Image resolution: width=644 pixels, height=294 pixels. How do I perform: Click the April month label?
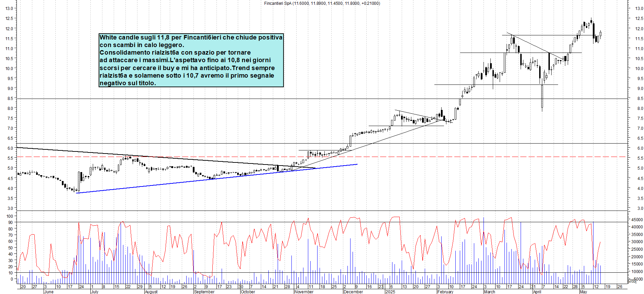tap(537, 292)
